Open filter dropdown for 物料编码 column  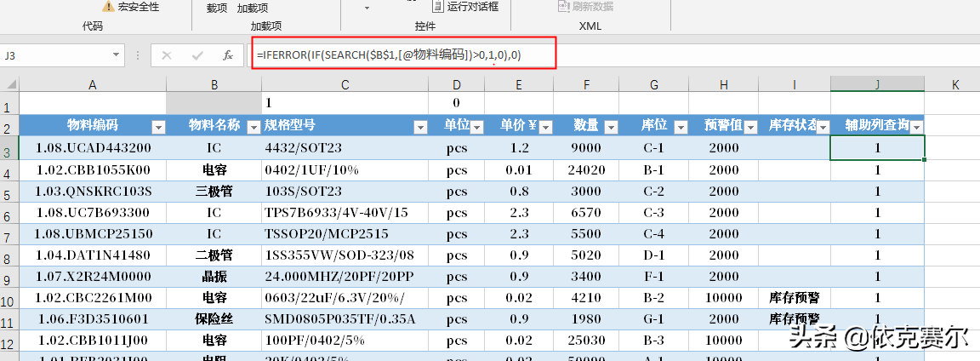pos(159,127)
